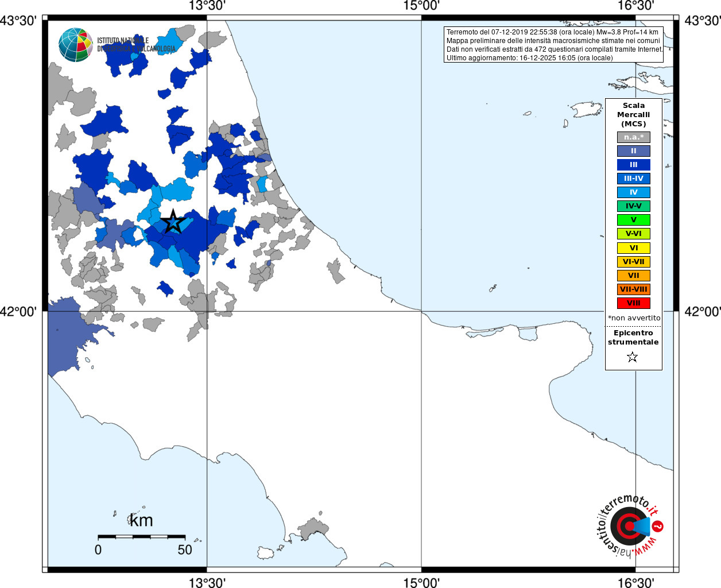Click the 'Epicentro strumentale' label

coord(633,338)
